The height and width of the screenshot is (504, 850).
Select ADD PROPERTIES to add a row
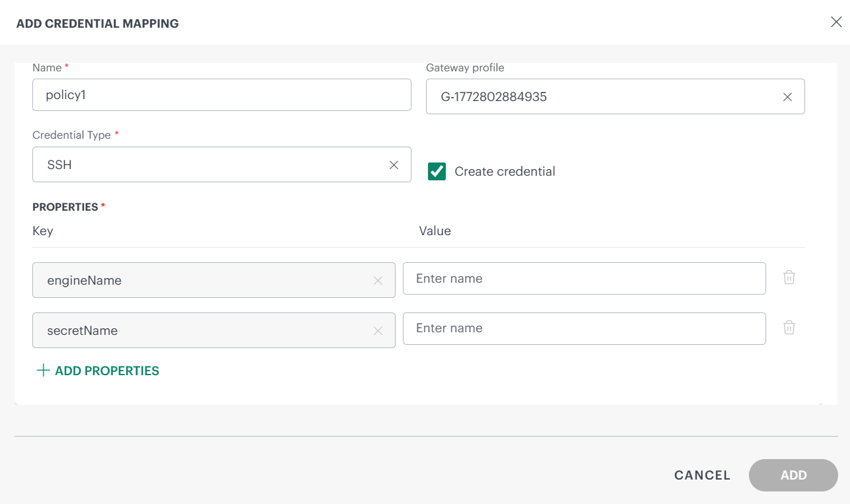106,371
